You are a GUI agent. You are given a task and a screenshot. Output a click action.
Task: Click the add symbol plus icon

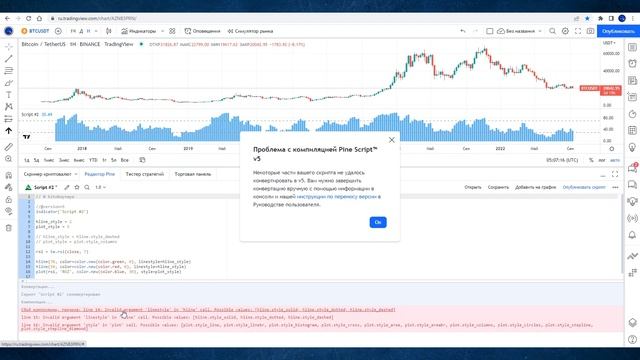(x=58, y=31)
